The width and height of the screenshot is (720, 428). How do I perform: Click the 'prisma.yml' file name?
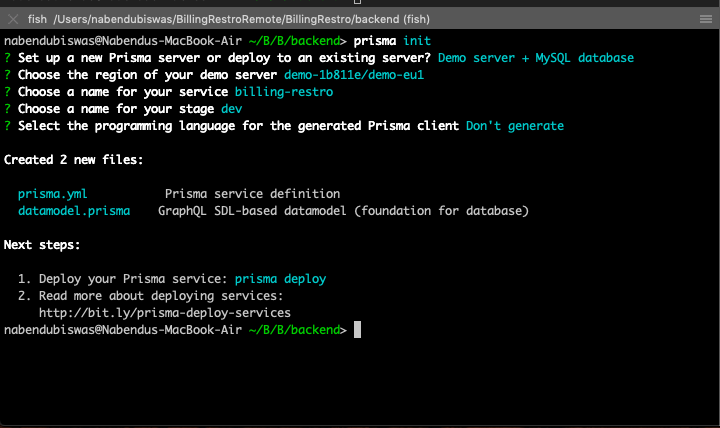tap(52, 194)
